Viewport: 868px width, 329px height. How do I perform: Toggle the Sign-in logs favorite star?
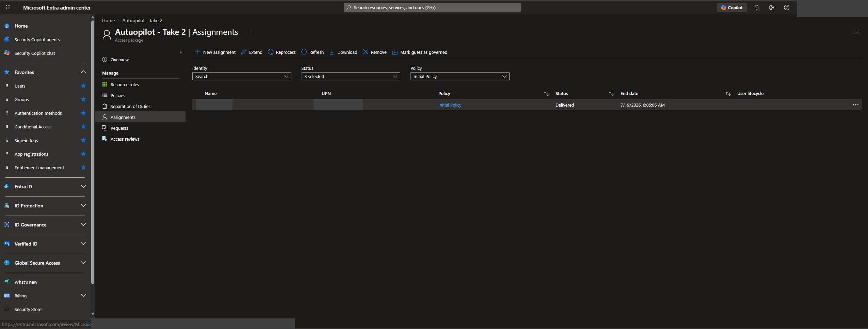(83, 140)
